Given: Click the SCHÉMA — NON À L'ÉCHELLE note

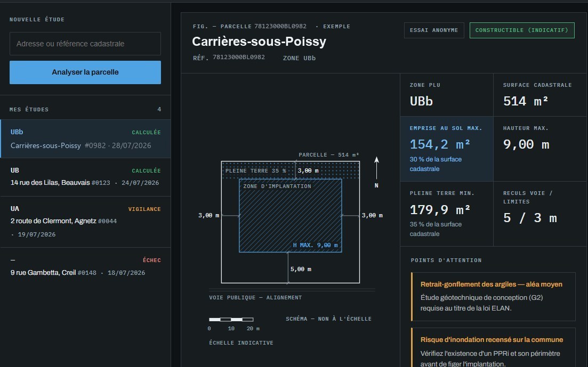Looking at the screenshot, I should point(328,319).
